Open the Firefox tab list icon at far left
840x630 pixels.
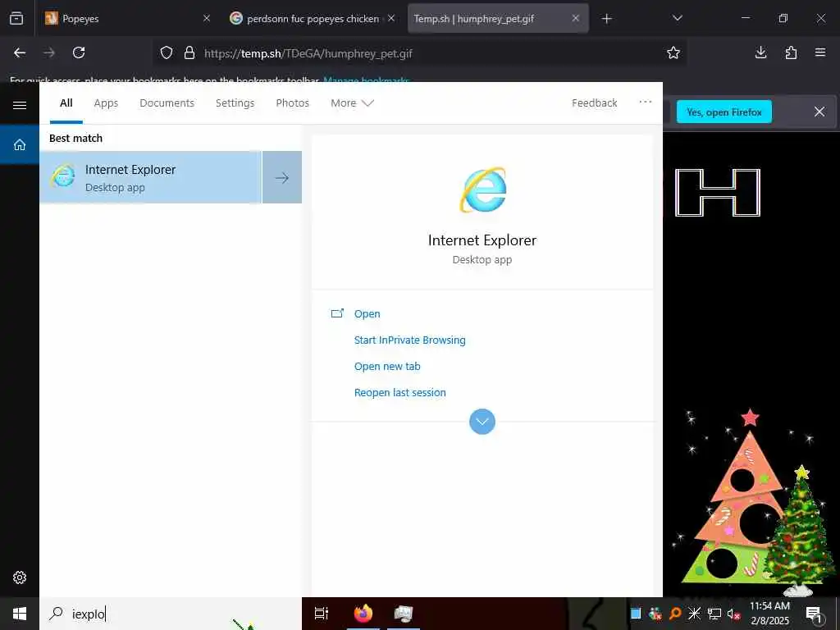(16, 18)
